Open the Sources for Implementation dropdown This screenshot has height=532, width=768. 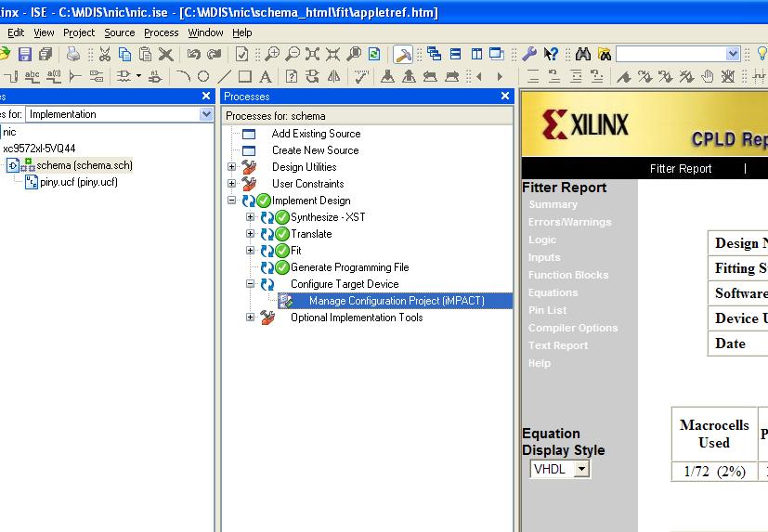(x=206, y=114)
